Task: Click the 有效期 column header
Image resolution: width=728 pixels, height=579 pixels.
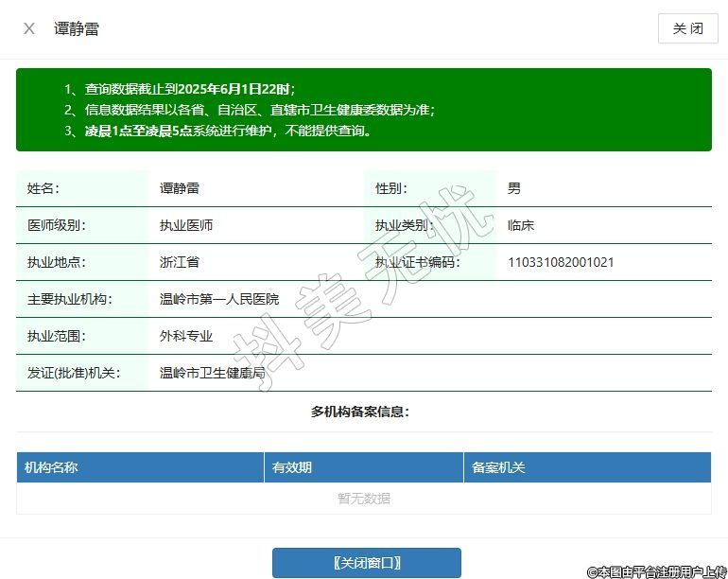Action: tap(292, 467)
